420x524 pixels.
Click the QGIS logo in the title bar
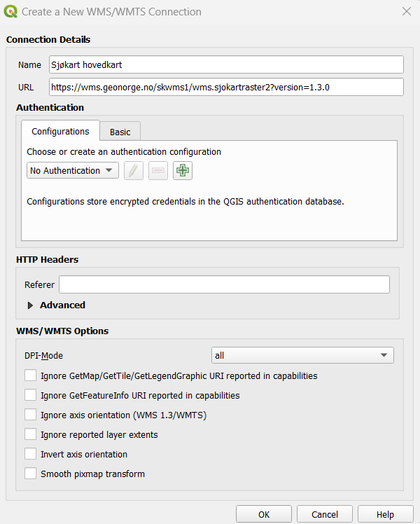click(10, 12)
